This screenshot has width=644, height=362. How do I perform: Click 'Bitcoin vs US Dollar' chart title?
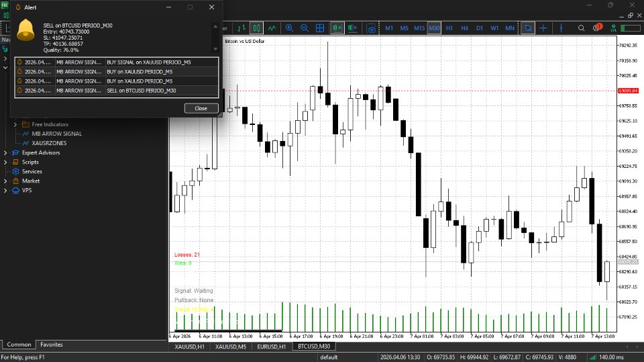[244, 42]
